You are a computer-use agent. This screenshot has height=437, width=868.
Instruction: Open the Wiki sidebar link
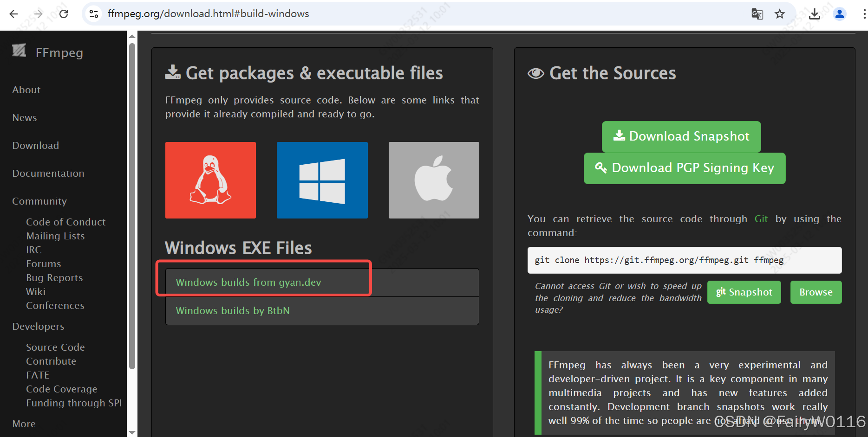point(36,292)
